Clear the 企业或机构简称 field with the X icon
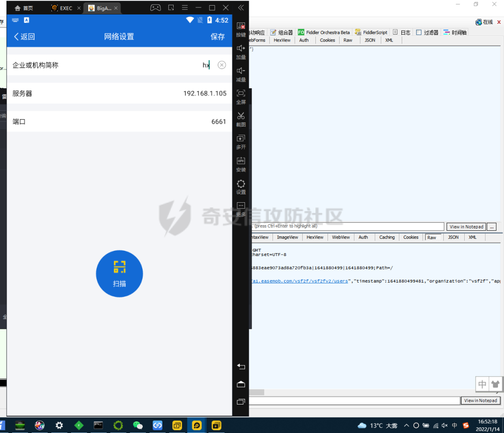Image resolution: width=504 pixels, height=433 pixels. click(x=222, y=65)
